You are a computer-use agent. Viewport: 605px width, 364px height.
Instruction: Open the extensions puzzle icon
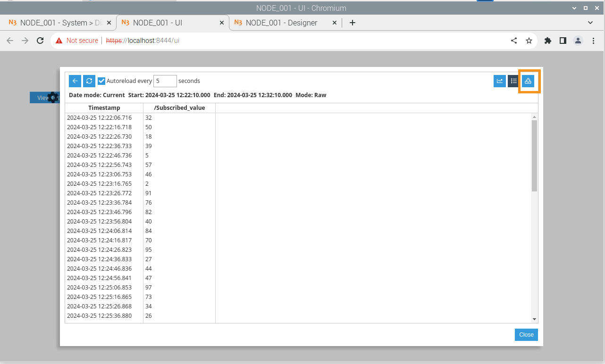pos(547,41)
